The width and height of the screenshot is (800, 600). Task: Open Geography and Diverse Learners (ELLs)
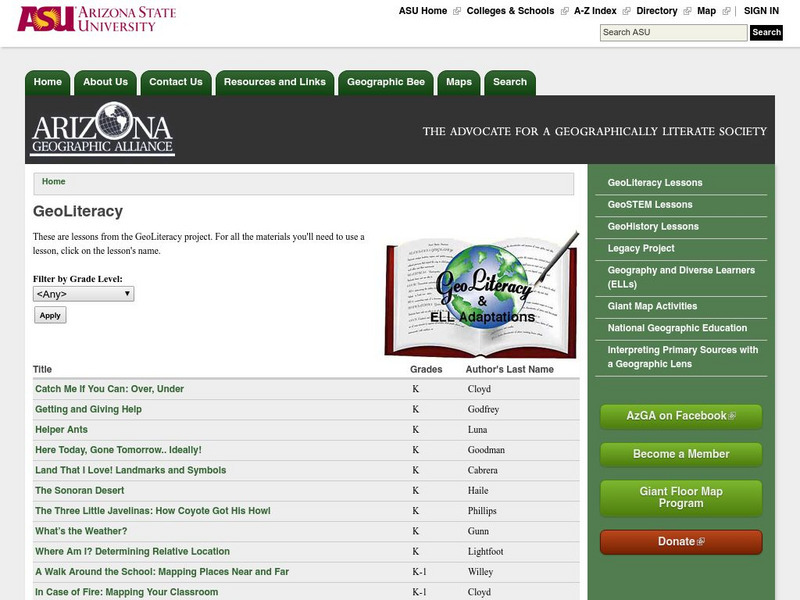[x=681, y=277]
